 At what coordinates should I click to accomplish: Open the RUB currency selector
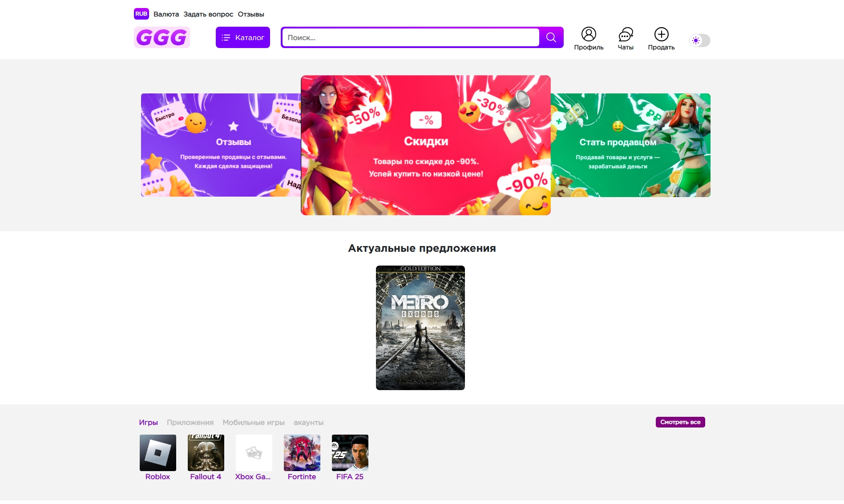tap(141, 14)
